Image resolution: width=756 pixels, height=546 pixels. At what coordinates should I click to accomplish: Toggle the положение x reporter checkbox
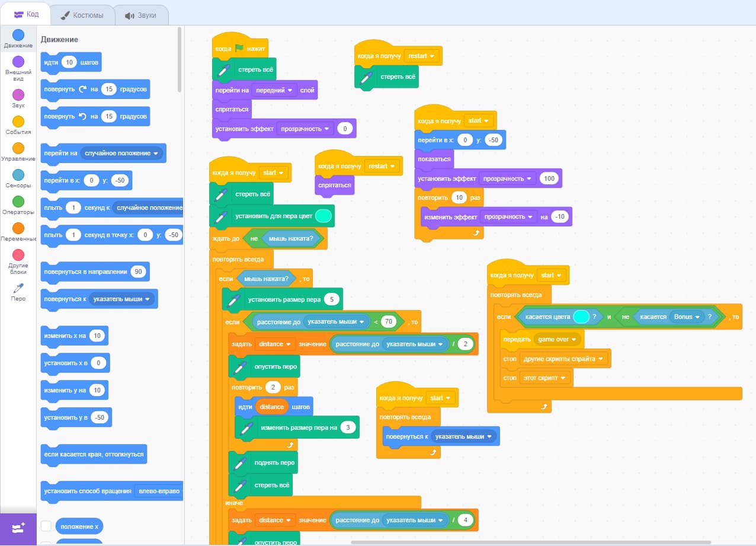(46, 526)
